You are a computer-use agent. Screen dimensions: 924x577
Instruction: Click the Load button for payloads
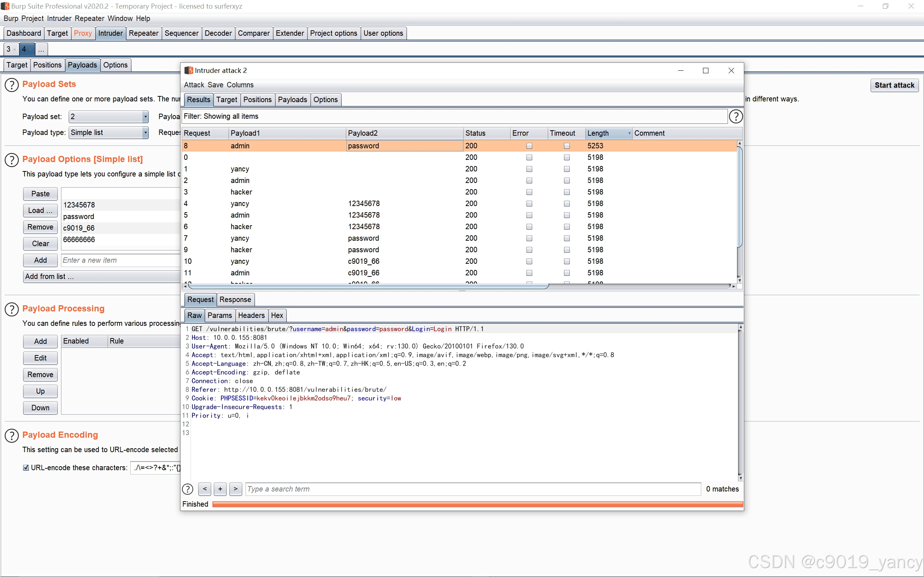coord(40,211)
